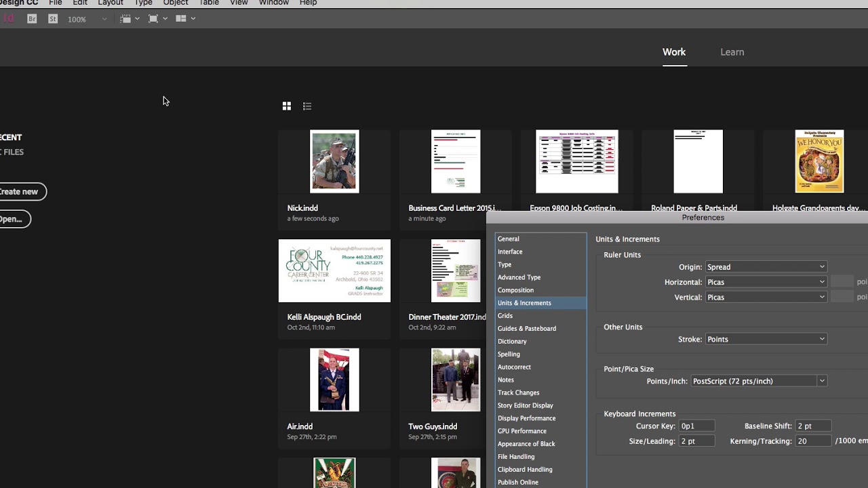Screen dimensions: 868x488
Task: Click the Create new button
Action: click(22, 192)
